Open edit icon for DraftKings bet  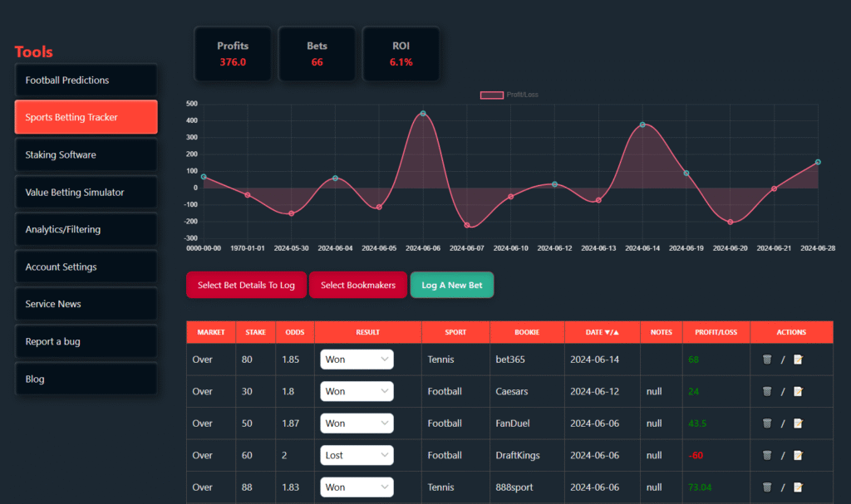click(x=799, y=455)
